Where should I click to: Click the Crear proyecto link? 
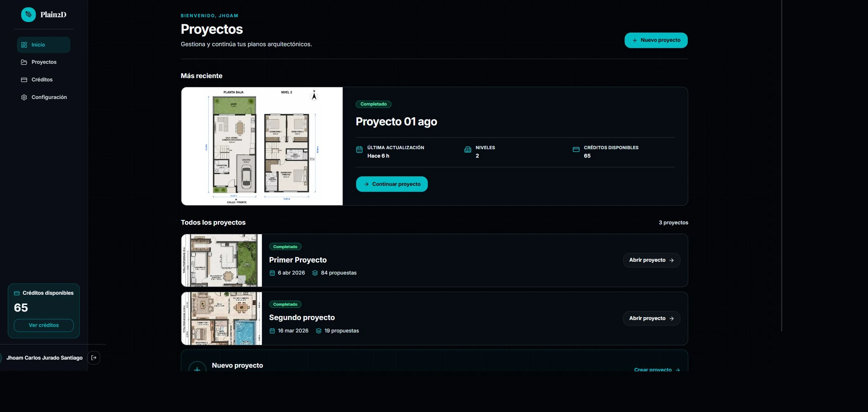657,370
